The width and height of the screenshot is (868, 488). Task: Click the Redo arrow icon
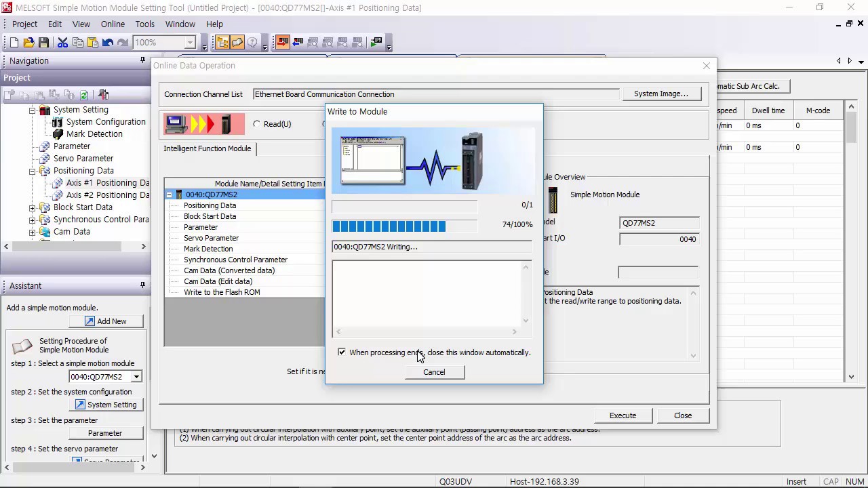123,43
